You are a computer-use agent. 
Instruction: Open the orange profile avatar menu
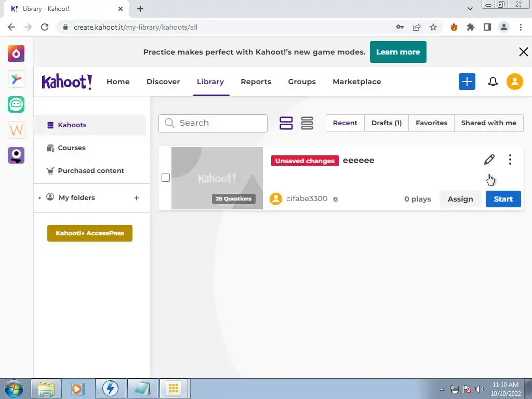[515, 82]
